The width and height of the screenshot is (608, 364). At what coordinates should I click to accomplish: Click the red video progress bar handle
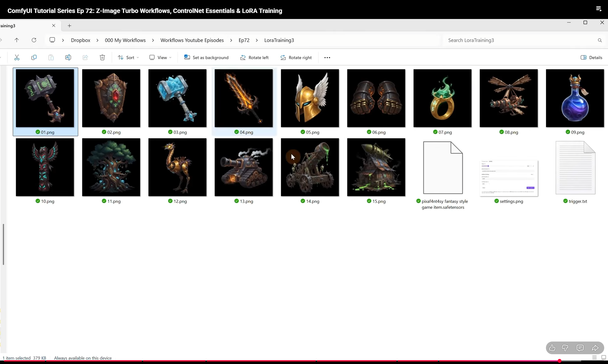560,361
